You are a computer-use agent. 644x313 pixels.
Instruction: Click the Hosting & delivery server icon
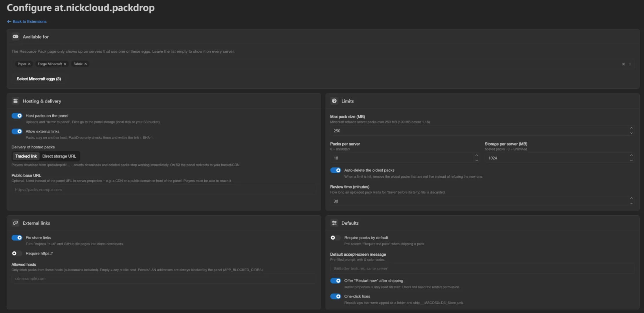tap(15, 101)
